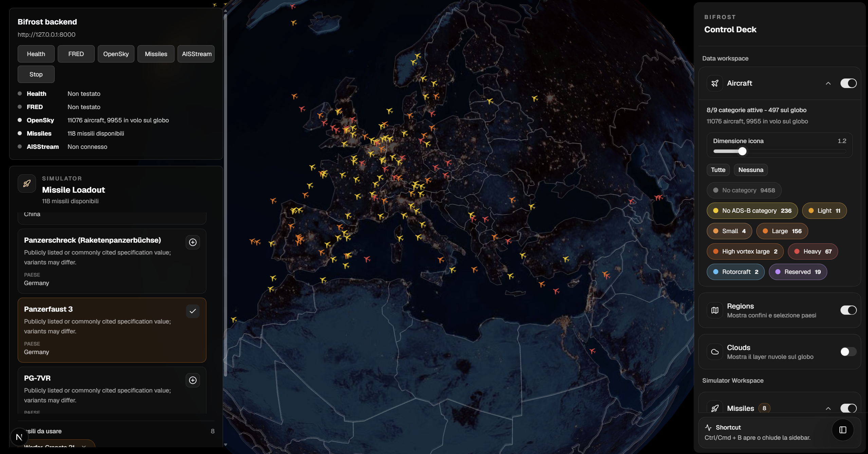Click the Missiles backend button
Viewport: 868px width, 454px height.
[x=156, y=54]
